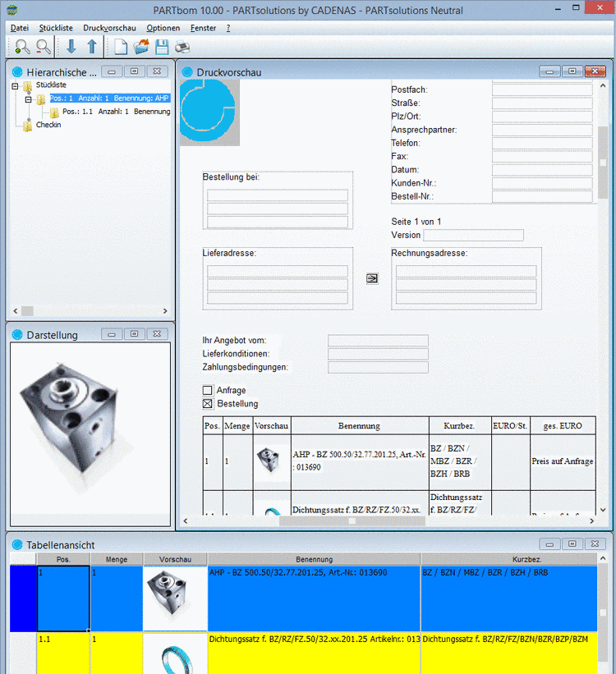Click first line of Rechnungsadresse box
Viewport: 616px width, 674px height.
466,271
